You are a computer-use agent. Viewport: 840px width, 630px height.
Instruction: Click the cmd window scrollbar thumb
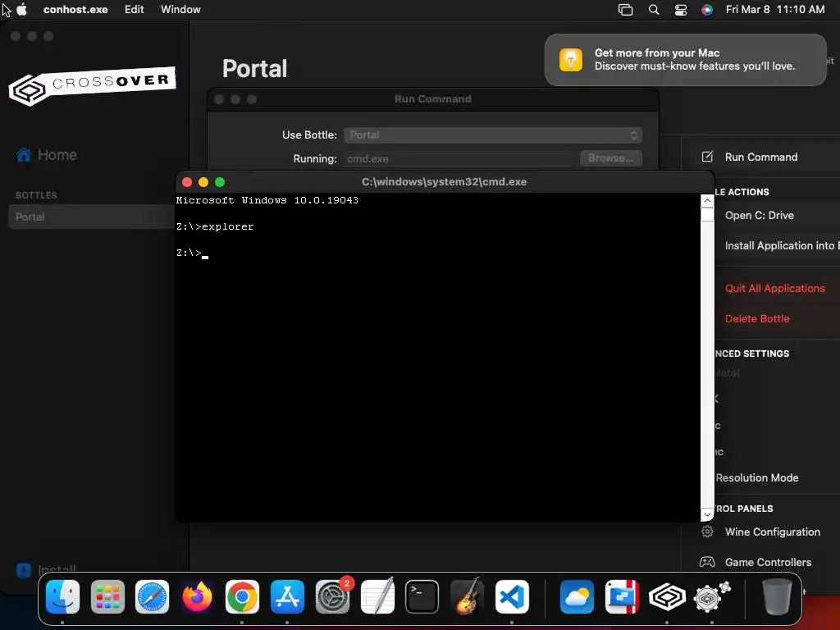[x=707, y=214]
